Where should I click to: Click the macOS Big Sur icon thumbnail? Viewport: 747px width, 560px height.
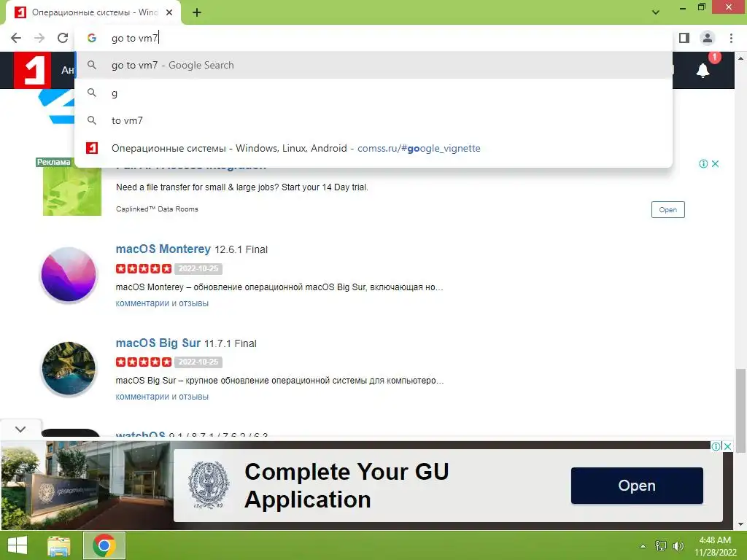(x=69, y=369)
